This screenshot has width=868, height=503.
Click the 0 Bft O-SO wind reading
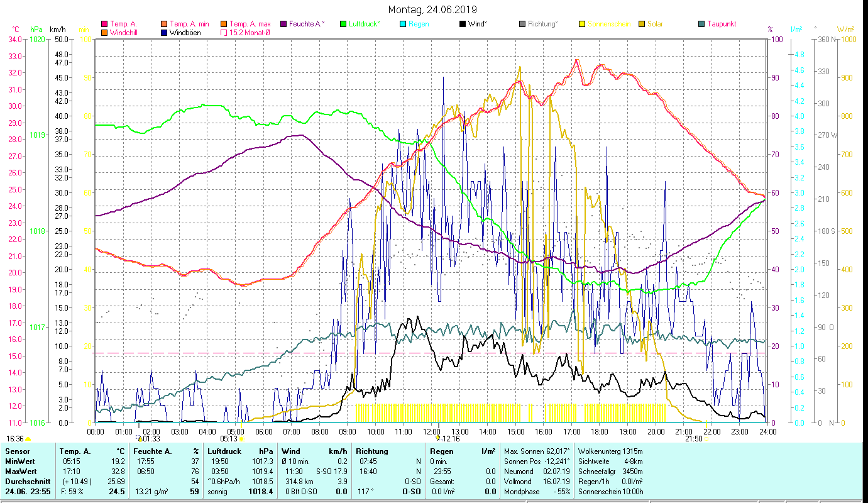302,492
